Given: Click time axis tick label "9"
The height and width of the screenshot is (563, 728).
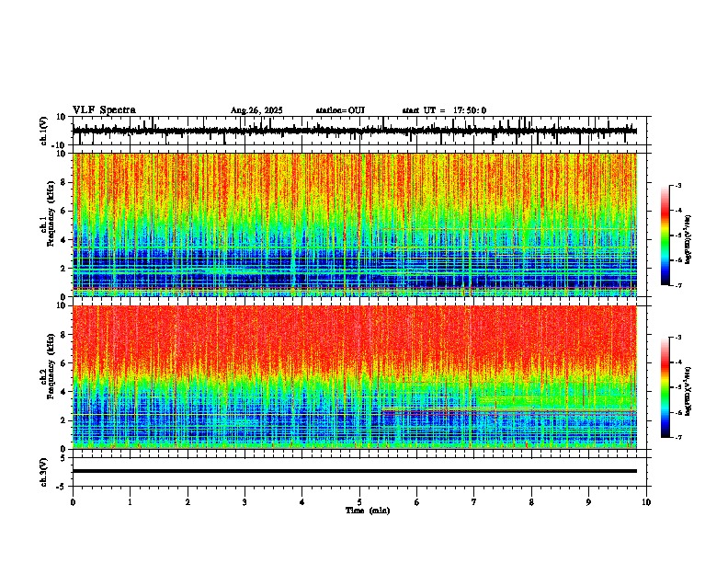Looking at the screenshot, I should pyautogui.click(x=588, y=502).
